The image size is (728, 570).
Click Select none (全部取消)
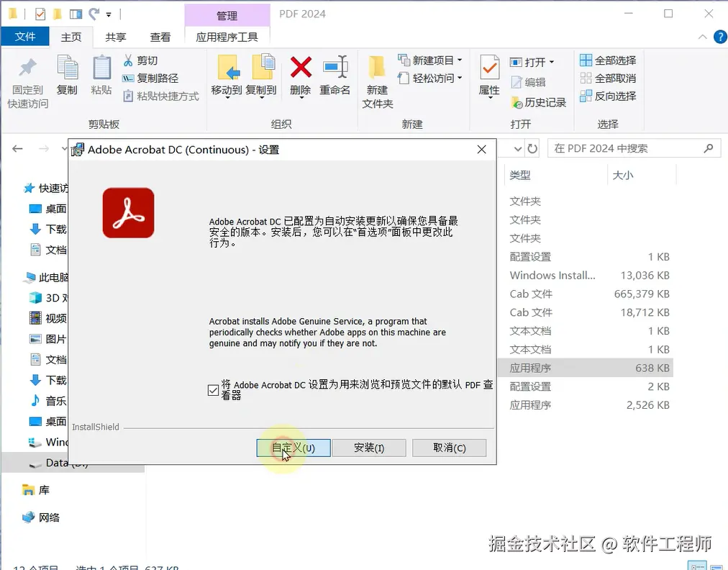click(x=608, y=78)
